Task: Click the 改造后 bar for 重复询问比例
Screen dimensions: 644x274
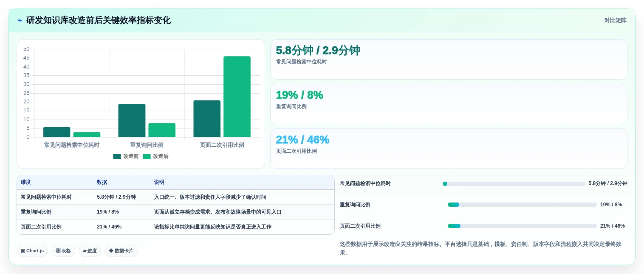Action: pyautogui.click(x=162, y=130)
